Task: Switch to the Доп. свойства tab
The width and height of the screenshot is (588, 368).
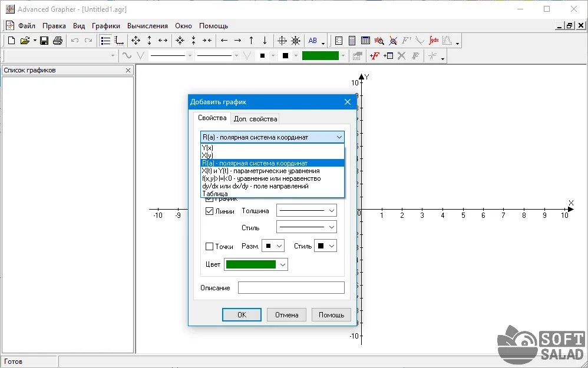Action: point(255,118)
